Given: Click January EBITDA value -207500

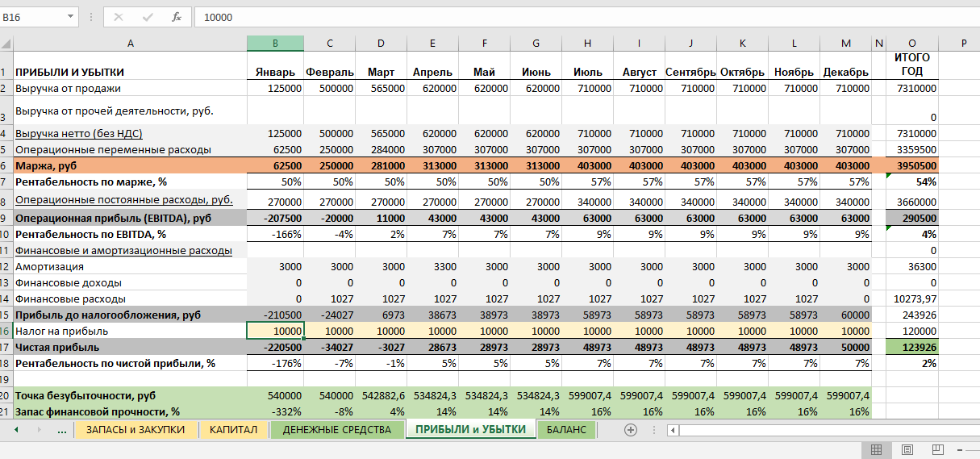Looking at the screenshot, I should pos(275,218).
